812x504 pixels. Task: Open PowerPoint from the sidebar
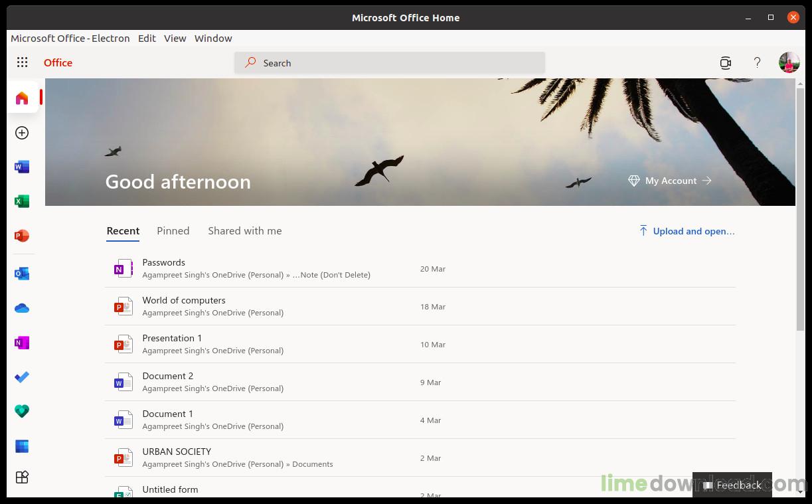tap(22, 236)
